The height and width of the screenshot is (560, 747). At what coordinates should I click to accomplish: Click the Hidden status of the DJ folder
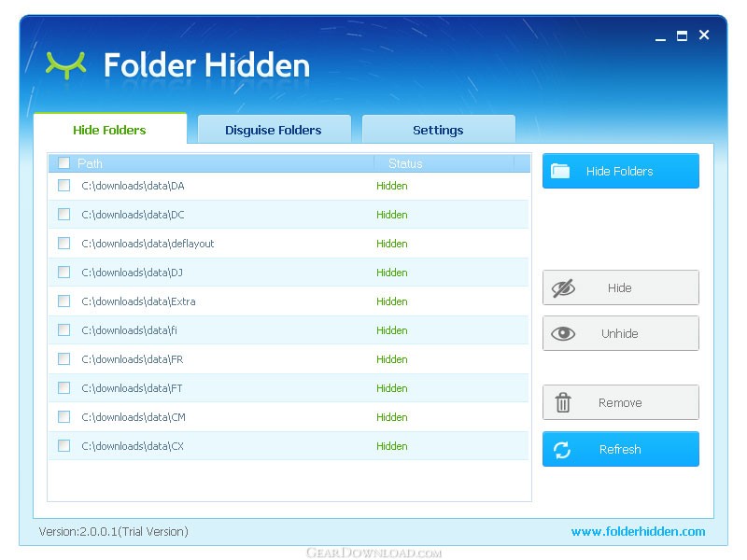click(391, 273)
